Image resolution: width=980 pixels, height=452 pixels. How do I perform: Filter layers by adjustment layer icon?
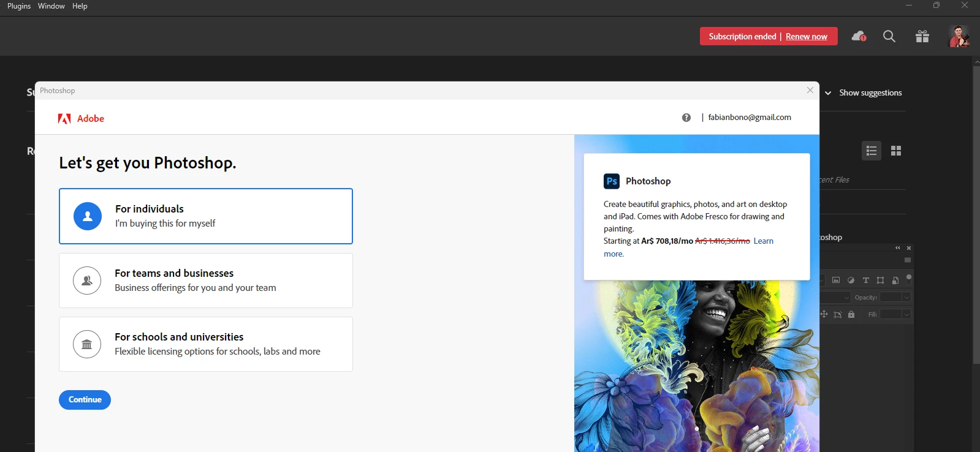coord(851,281)
